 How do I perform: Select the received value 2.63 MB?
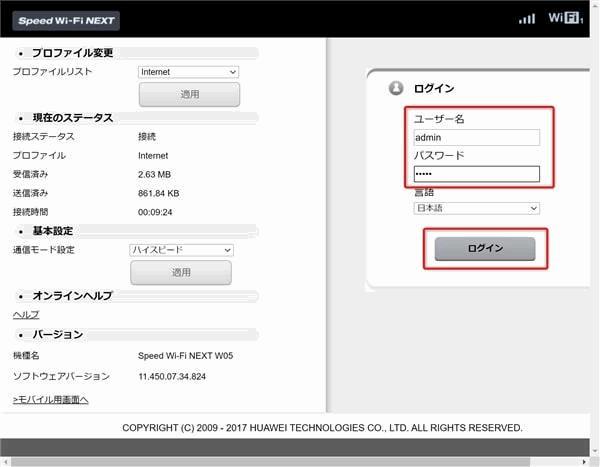tap(155, 175)
